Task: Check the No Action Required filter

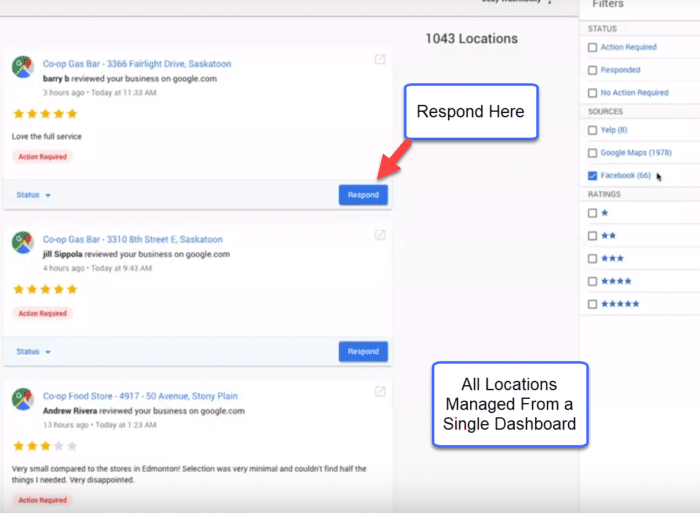Action: click(592, 93)
